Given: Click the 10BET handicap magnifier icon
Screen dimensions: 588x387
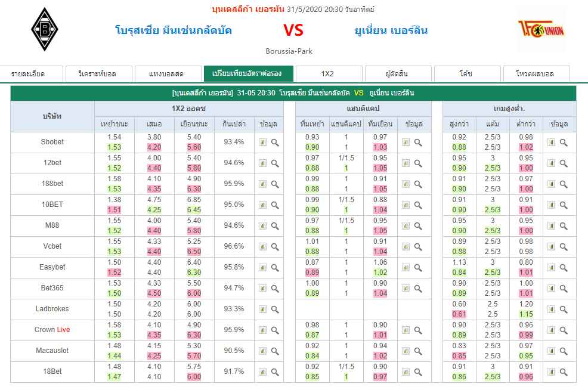Looking at the screenshot, I should 418,205.
